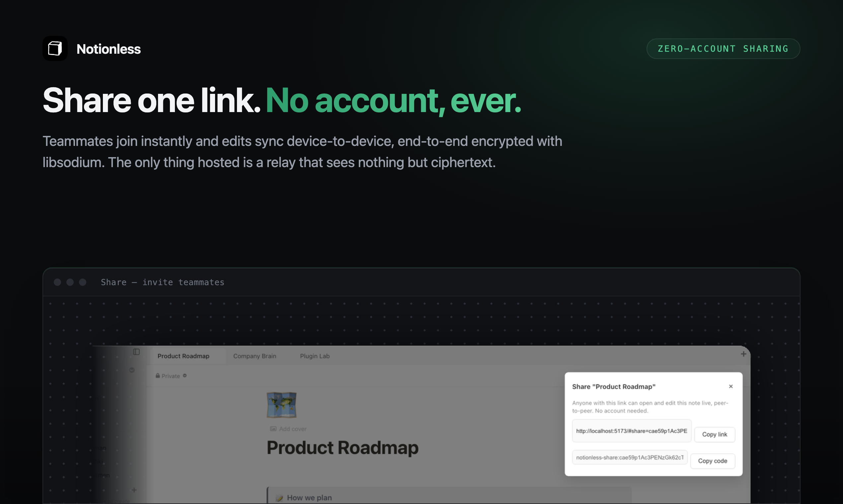Image resolution: width=843 pixels, height=504 pixels.
Task: Click the ZERO-ACCOUNT SHARING badge
Action: pos(723,48)
